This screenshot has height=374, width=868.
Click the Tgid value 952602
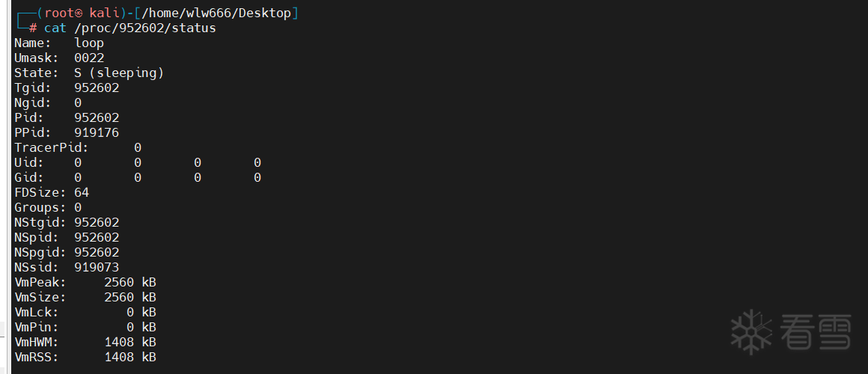pyautogui.click(x=97, y=88)
